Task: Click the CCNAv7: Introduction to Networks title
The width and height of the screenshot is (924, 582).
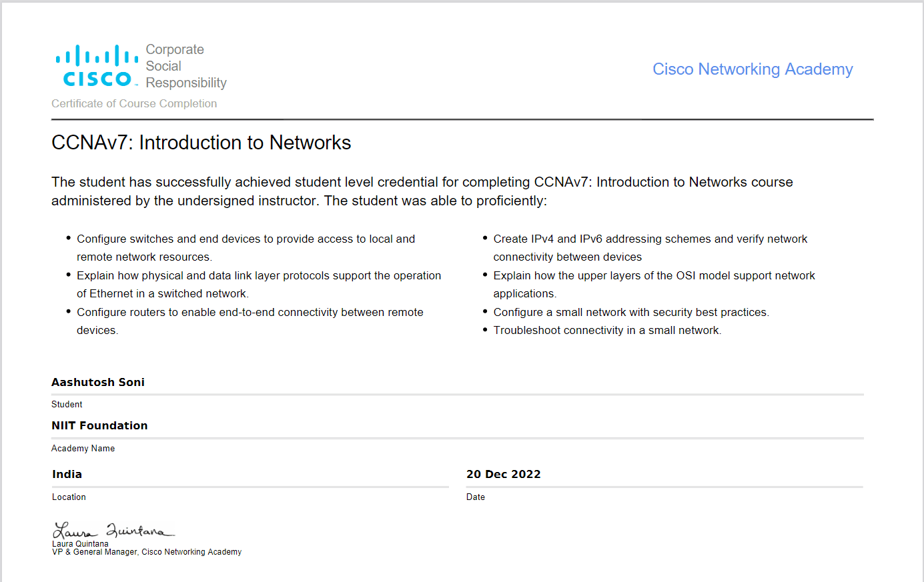Action: (201, 143)
